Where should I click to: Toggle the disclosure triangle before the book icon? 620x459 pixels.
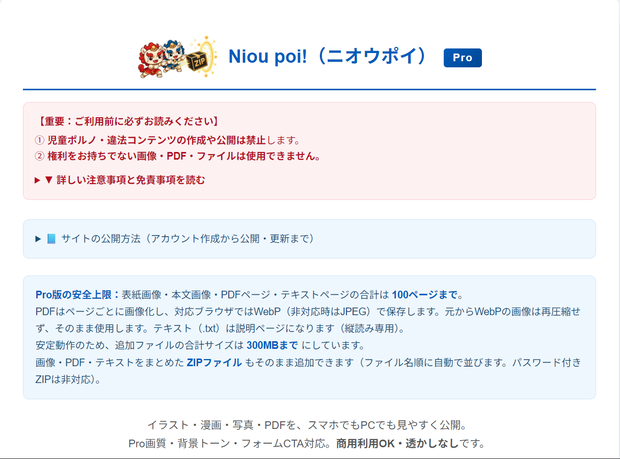[x=38, y=239]
